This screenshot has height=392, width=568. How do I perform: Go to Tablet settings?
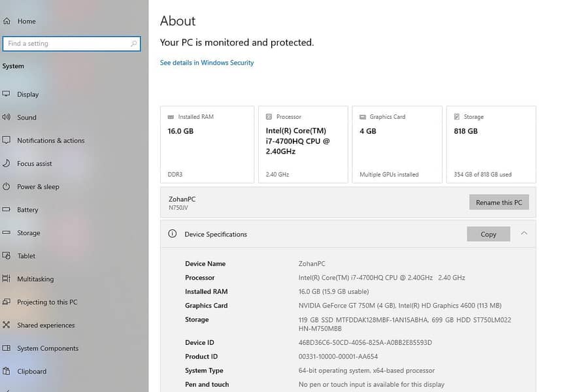tap(26, 256)
